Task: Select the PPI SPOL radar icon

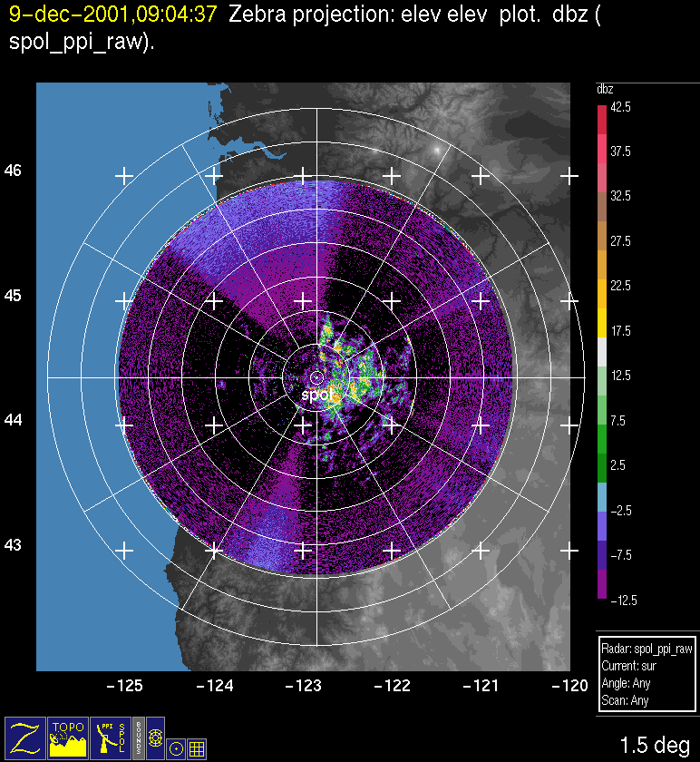Action: coord(110,737)
